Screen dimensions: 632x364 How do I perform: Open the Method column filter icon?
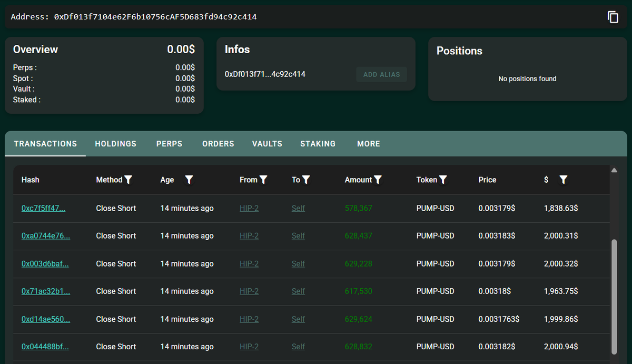pos(128,180)
